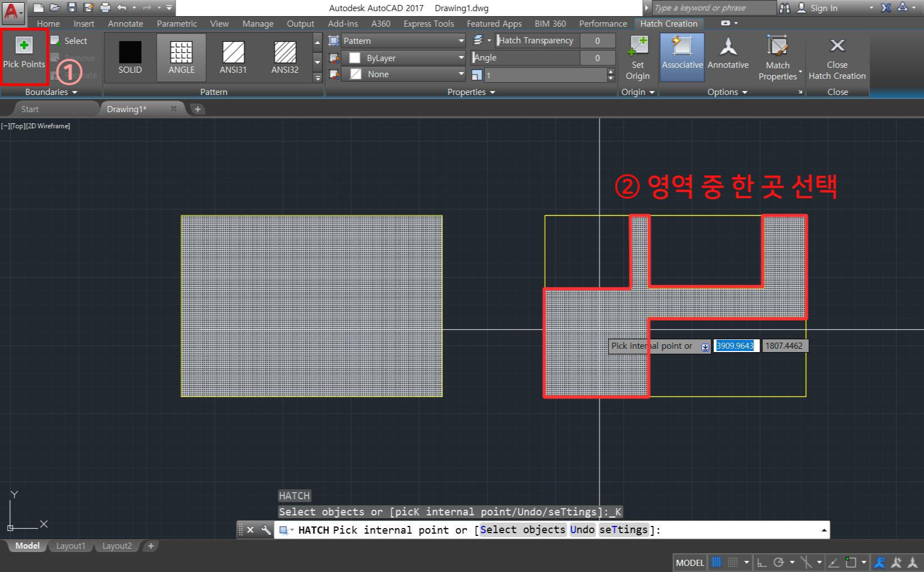Image resolution: width=924 pixels, height=572 pixels.
Task: Choose the SOLID hatch pattern
Action: coord(130,58)
